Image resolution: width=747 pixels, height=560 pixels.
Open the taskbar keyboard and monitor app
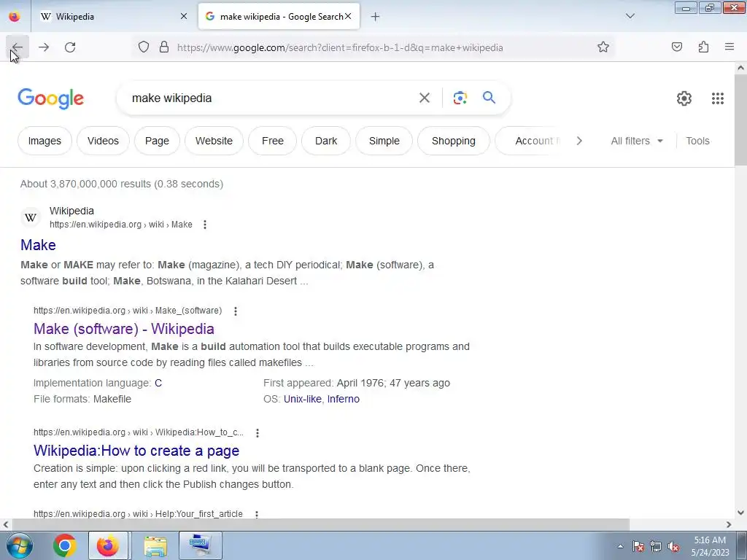pyautogui.click(x=201, y=545)
